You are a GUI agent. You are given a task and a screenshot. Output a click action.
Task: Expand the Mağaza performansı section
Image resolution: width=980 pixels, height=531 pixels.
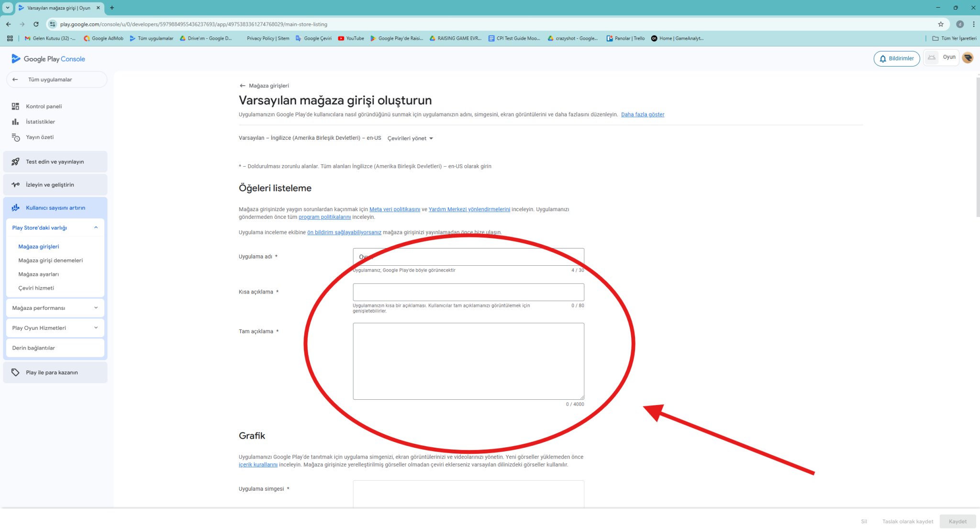(96, 308)
